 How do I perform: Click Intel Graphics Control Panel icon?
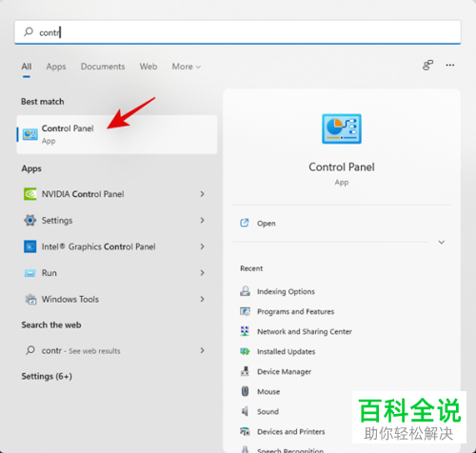point(30,246)
